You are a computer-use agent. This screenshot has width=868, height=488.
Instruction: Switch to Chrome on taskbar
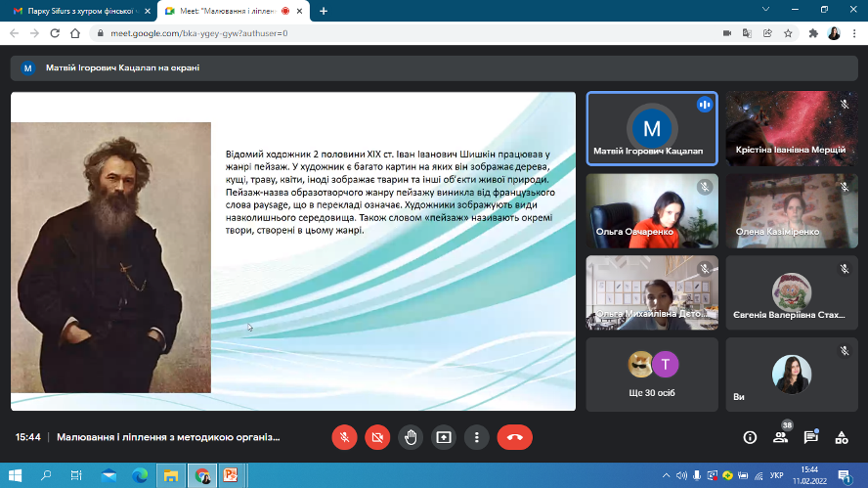[202, 475]
